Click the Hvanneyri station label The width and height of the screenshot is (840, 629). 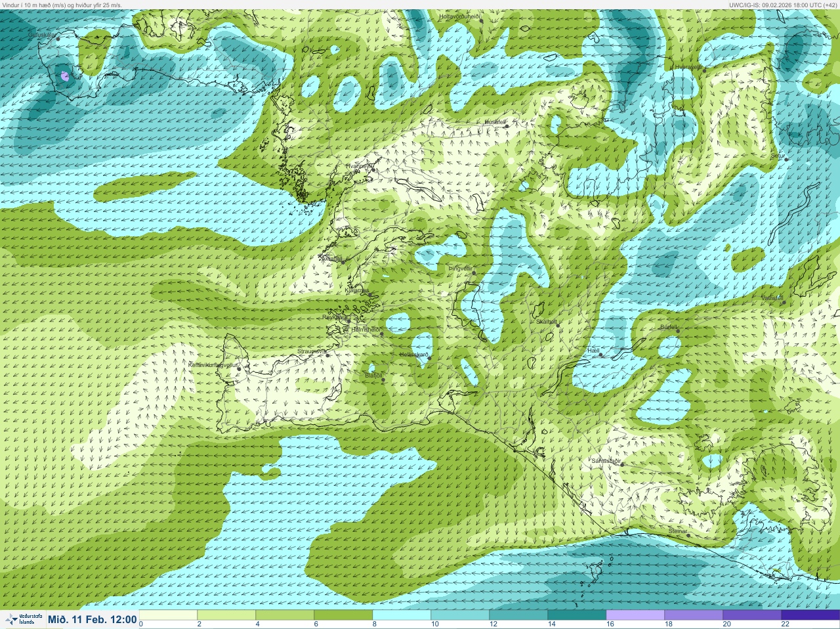(358, 167)
